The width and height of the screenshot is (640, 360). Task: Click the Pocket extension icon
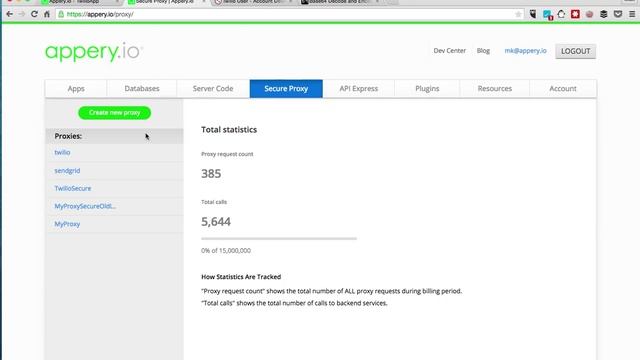point(618,14)
